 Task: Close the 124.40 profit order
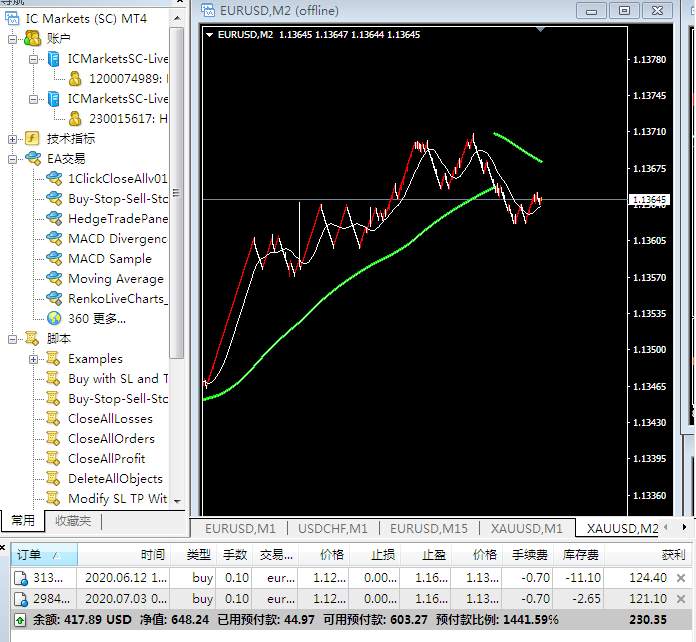tap(681, 578)
